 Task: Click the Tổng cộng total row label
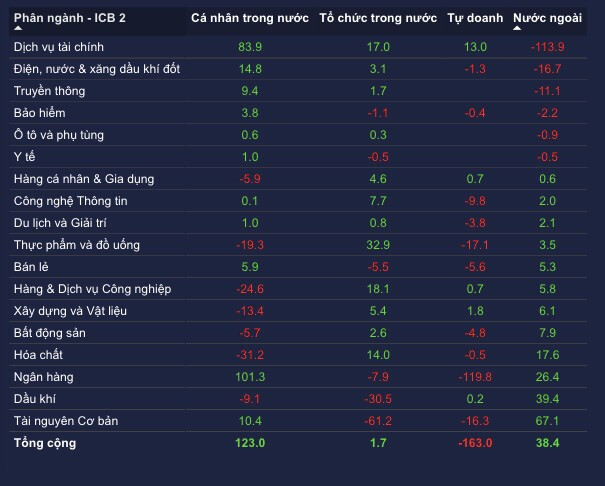tap(45, 443)
